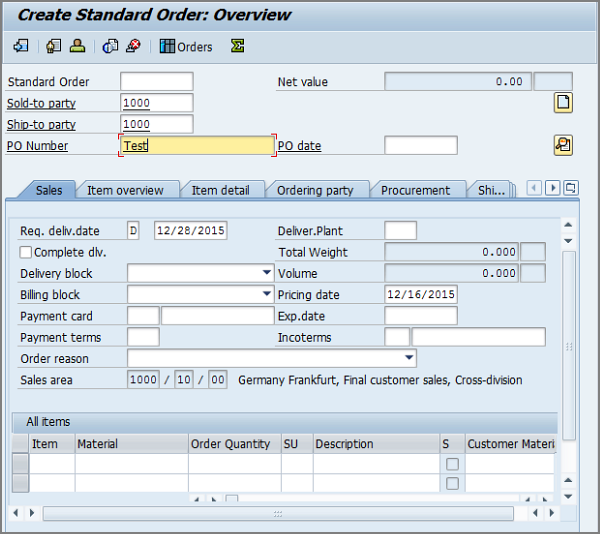Image resolution: width=600 pixels, height=534 pixels.
Task: Click the bottom horizontal scrollbar track
Action: (278, 513)
